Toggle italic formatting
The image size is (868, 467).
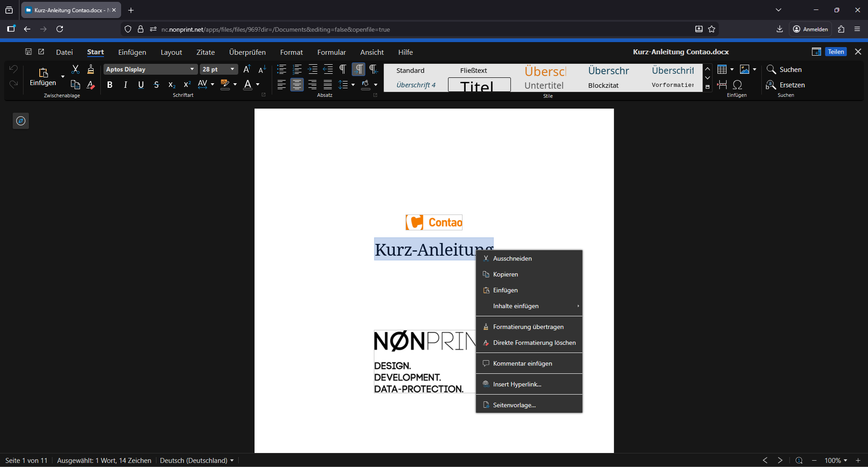pyautogui.click(x=125, y=85)
